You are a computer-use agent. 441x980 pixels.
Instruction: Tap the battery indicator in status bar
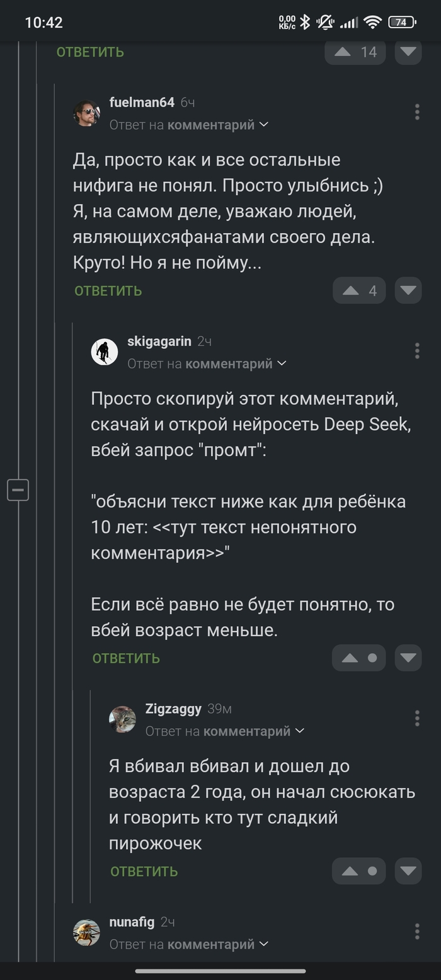402,22
